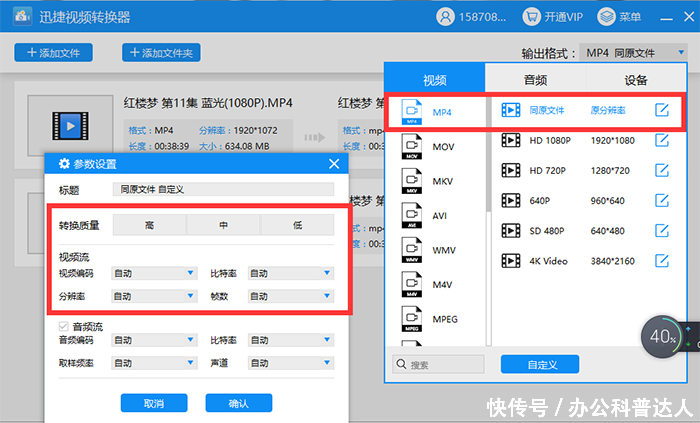This screenshot has width=700, height=423.
Task: Switch to the 音频 tab
Action: tap(535, 79)
